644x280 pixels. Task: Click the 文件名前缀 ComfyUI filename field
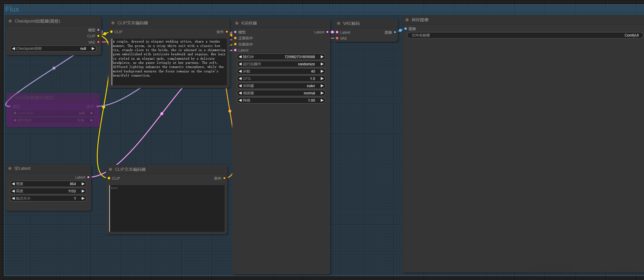[x=525, y=35]
